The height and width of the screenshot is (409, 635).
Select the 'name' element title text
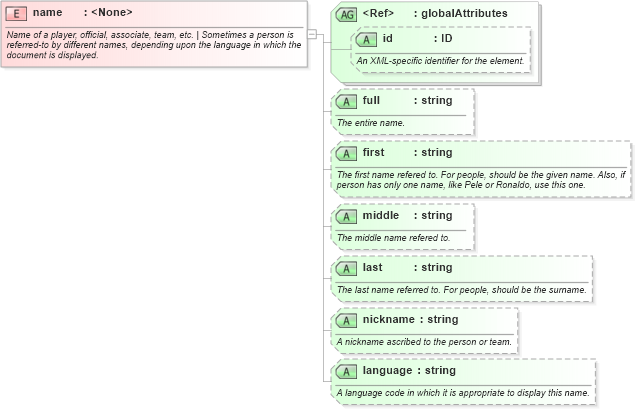47,13
